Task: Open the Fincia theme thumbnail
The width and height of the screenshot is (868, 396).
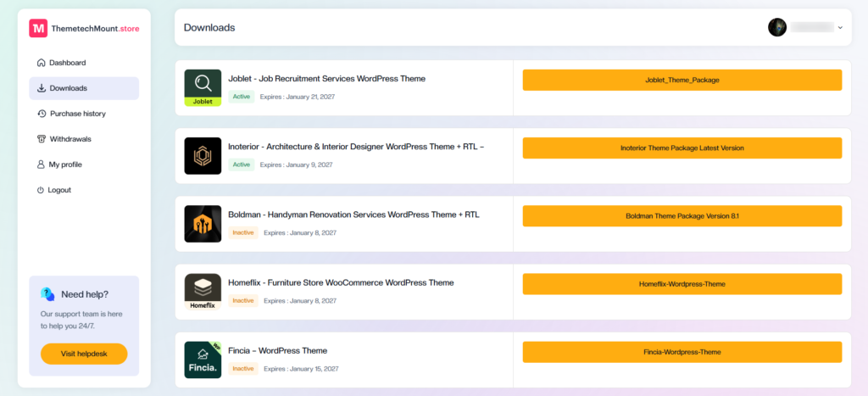Action: pos(203,360)
